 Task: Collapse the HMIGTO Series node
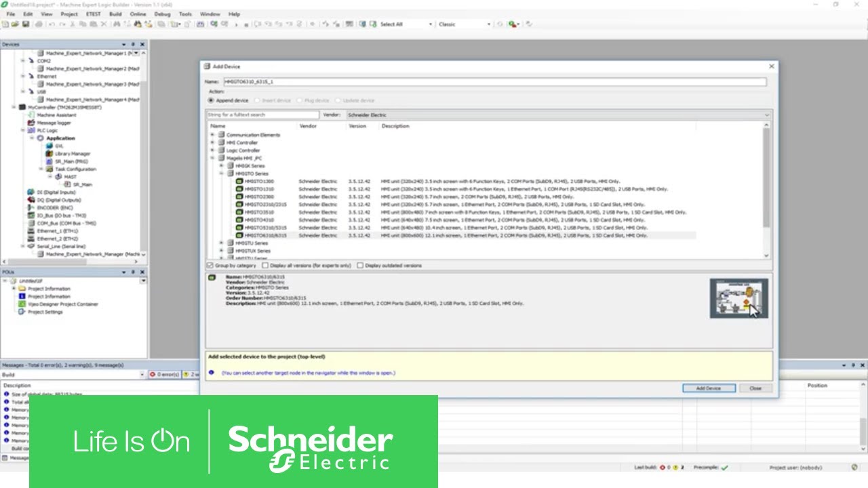pyautogui.click(x=221, y=174)
